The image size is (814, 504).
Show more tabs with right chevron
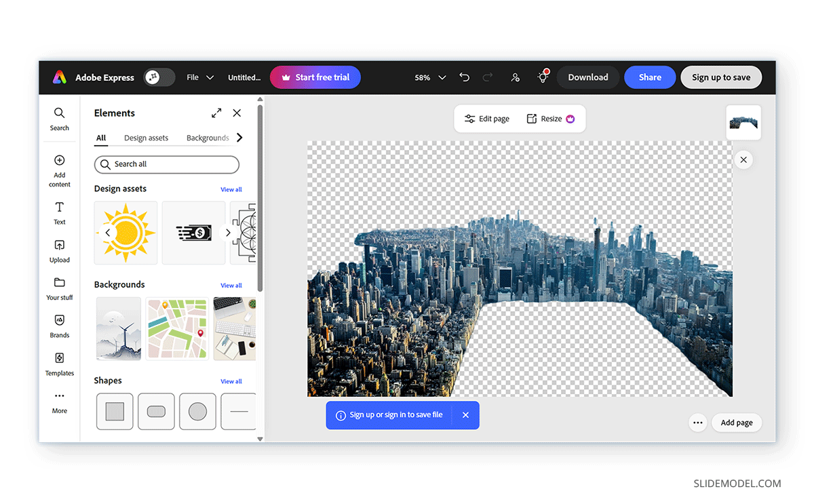click(239, 138)
